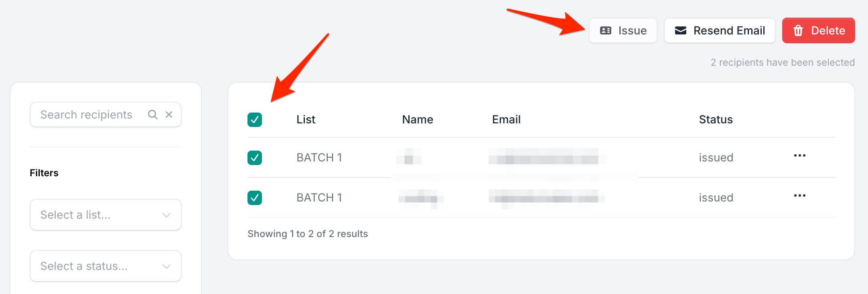Open the ellipsis actions menu on the second row
Viewport: 868px width, 294px height.
click(799, 195)
